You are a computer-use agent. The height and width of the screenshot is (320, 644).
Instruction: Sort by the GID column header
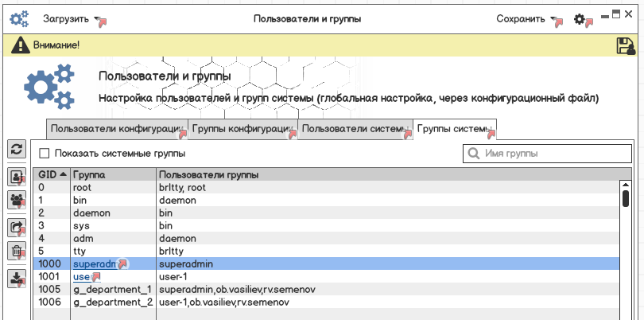click(52, 174)
